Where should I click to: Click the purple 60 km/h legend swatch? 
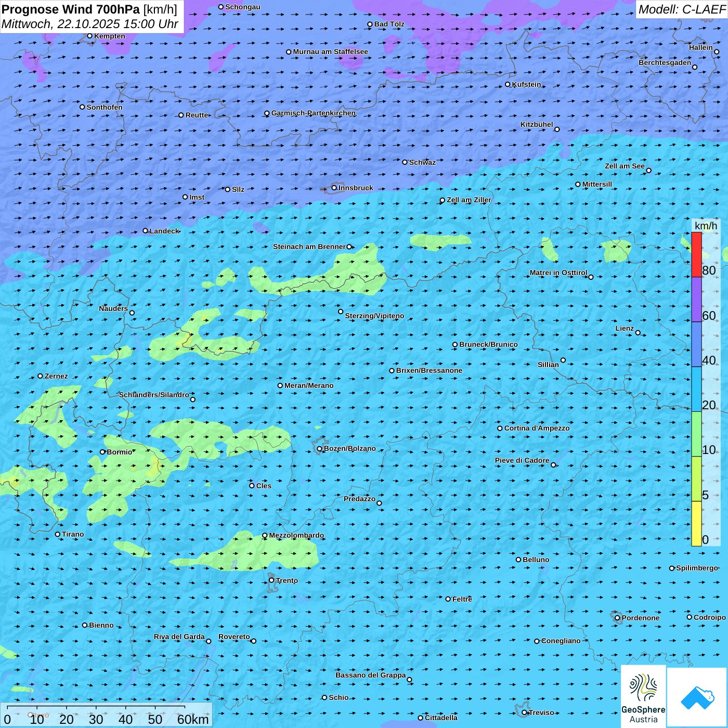point(696,300)
